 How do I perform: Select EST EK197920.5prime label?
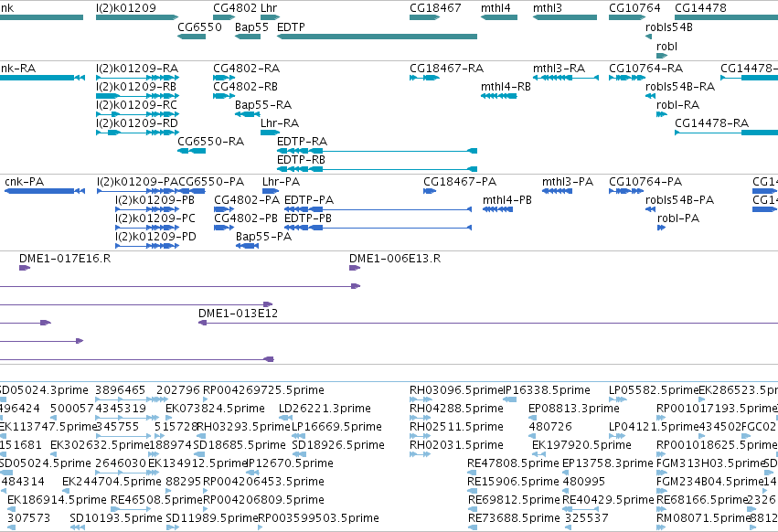coord(581,444)
